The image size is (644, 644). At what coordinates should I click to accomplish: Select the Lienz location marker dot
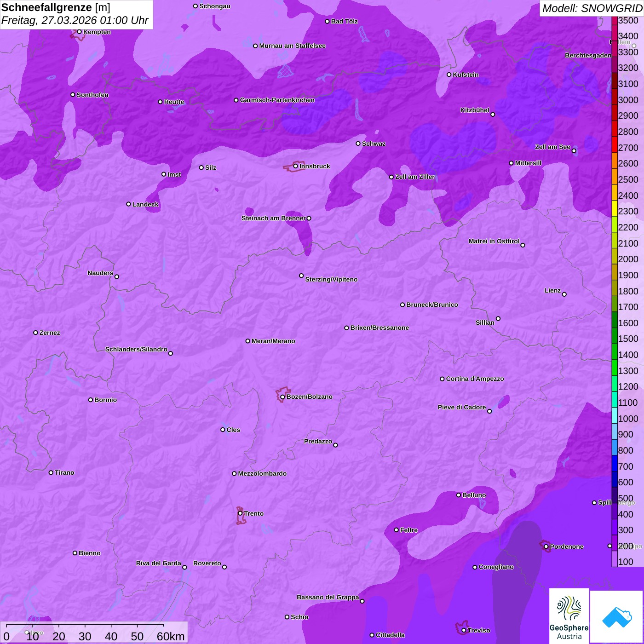pos(564,294)
